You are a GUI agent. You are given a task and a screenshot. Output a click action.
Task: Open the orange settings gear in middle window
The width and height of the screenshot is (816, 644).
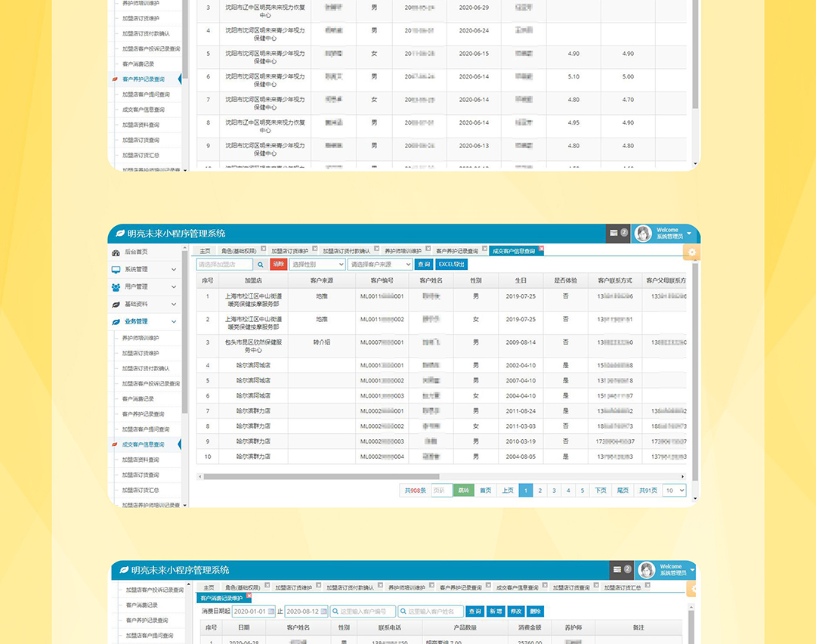[691, 252]
